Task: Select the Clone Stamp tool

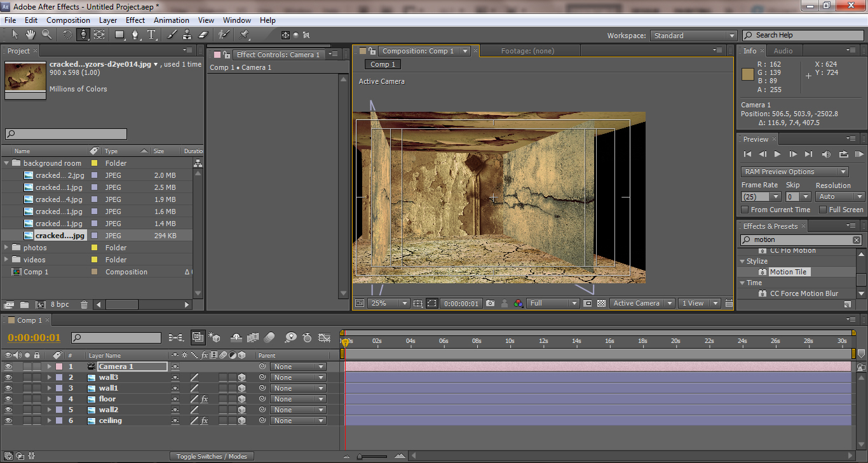Action: tap(187, 35)
